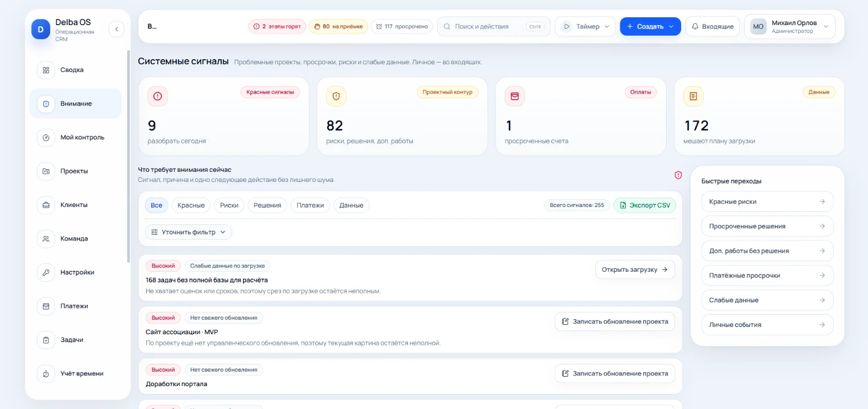Click the Платежи sidebar icon
Image resolution: width=868 pixels, height=409 pixels.
(x=46, y=306)
